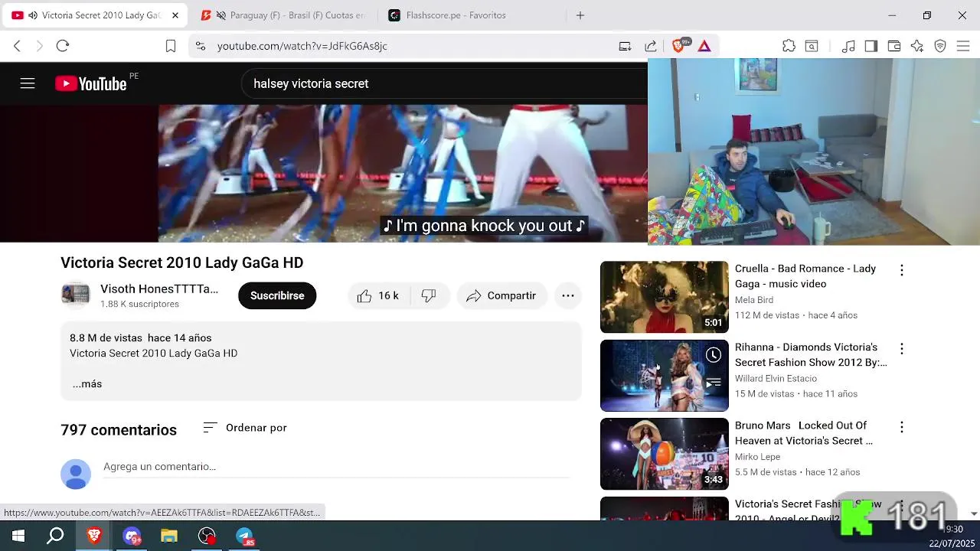Open the extensions puzzle icon

tap(789, 46)
